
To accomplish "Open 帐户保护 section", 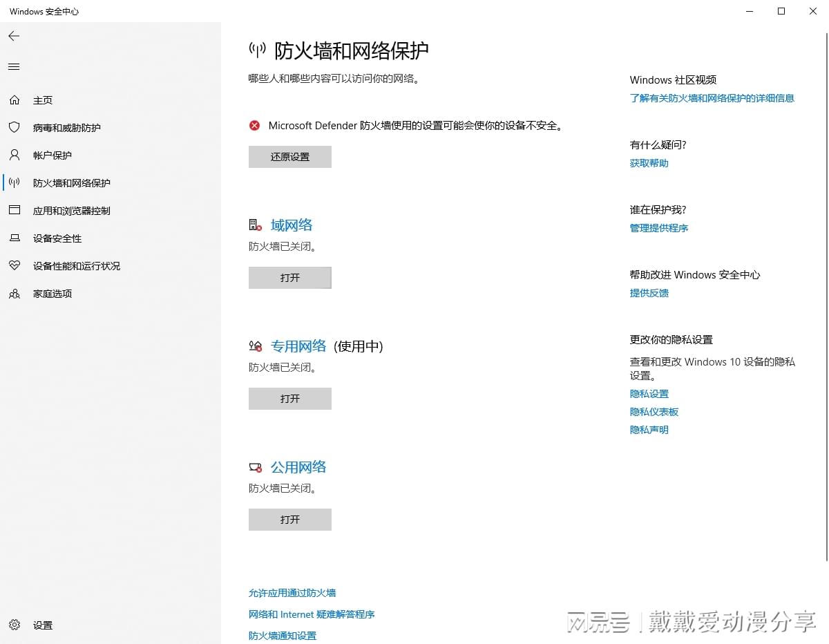I will pyautogui.click(x=53, y=155).
